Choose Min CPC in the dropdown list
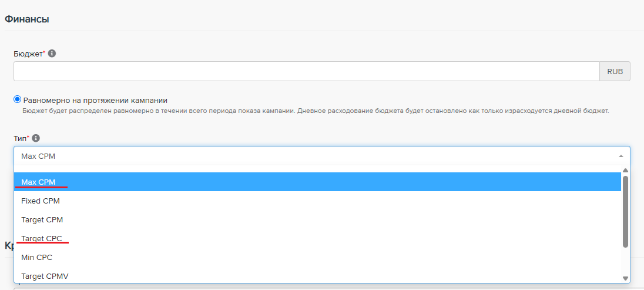 (x=36, y=257)
